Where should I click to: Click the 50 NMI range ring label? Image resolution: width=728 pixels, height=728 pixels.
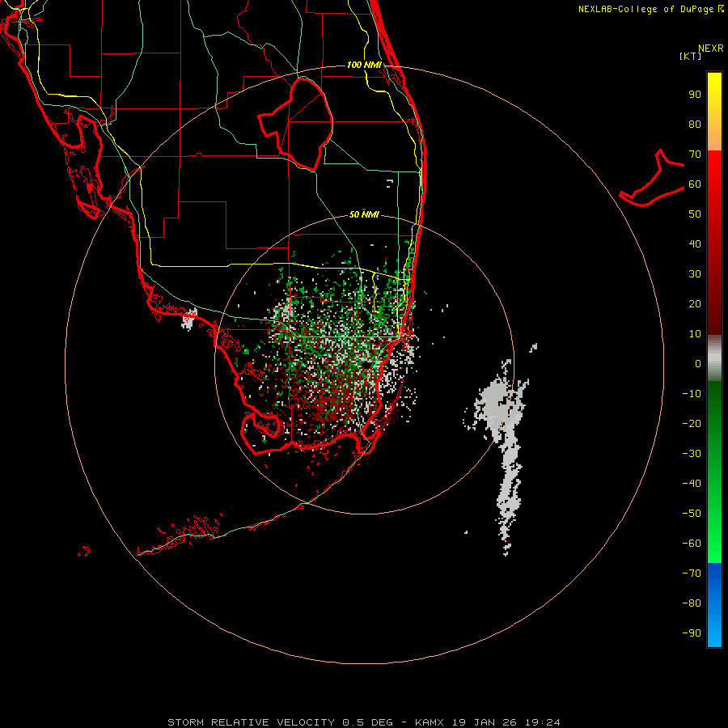(x=364, y=214)
